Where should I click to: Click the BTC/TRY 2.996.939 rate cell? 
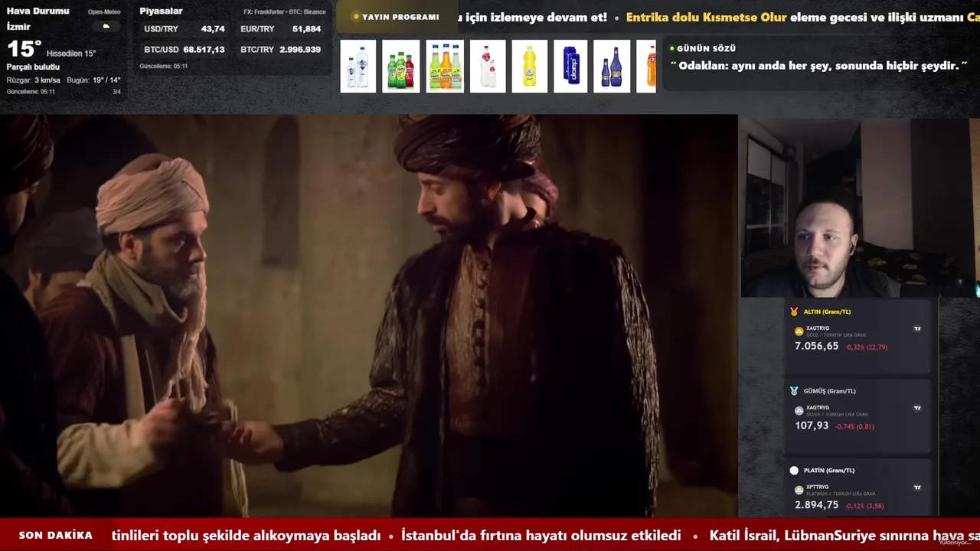coord(280,50)
